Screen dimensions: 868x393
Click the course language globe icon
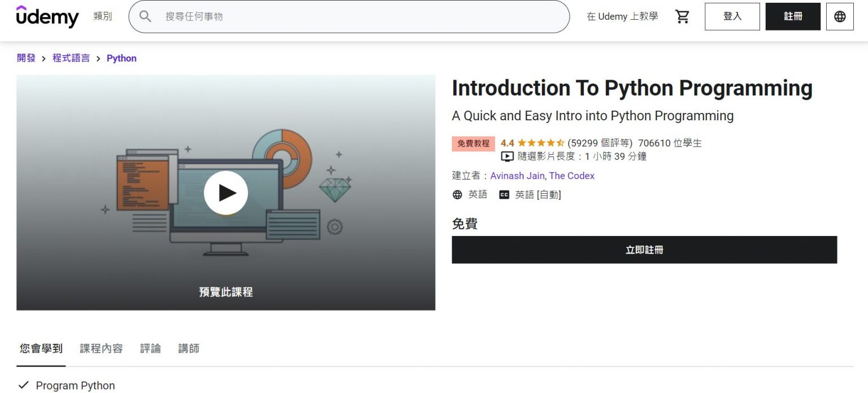point(458,195)
